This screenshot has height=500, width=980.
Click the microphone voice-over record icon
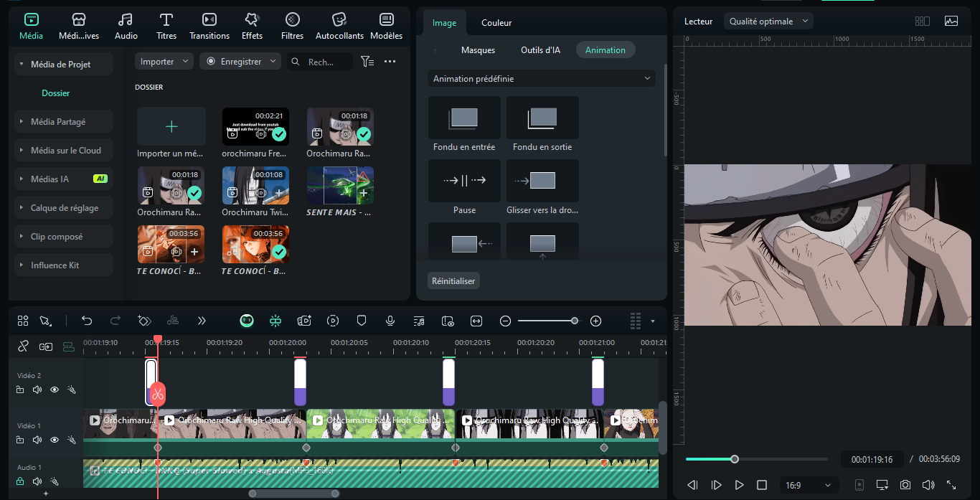[390, 321]
